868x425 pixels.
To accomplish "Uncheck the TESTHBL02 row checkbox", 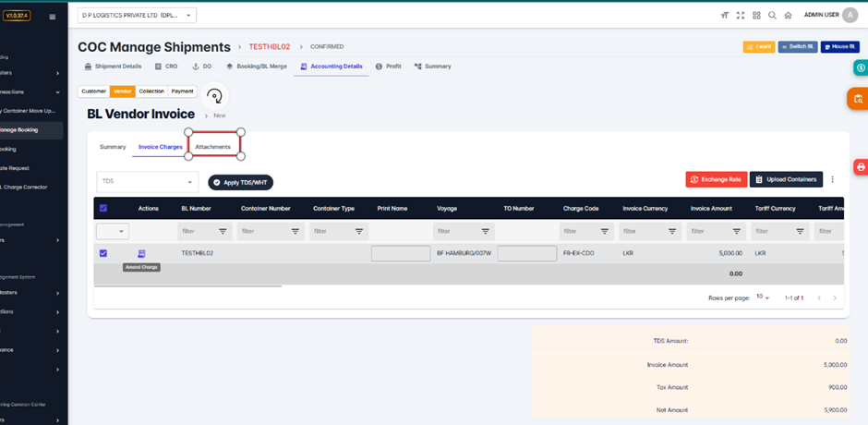I will click(103, 253).
